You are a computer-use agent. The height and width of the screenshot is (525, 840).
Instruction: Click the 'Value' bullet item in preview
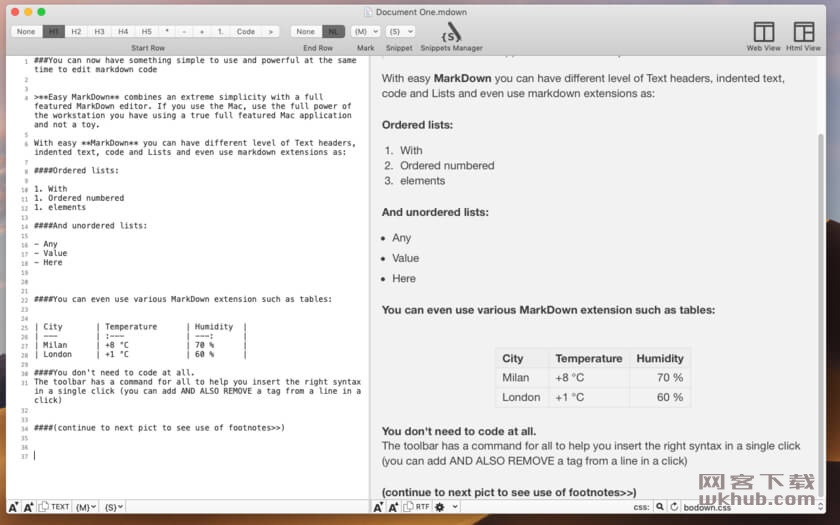(x=406, y=258)
